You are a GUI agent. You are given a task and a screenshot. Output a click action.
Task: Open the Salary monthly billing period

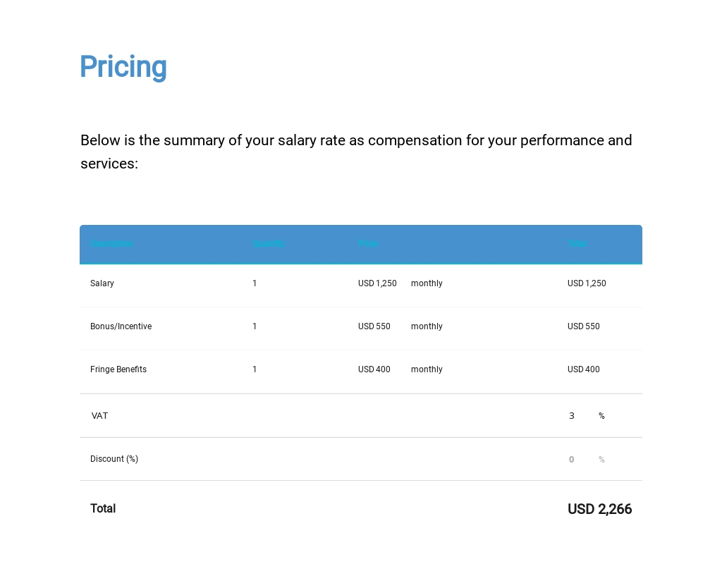(x=427, y=283)
